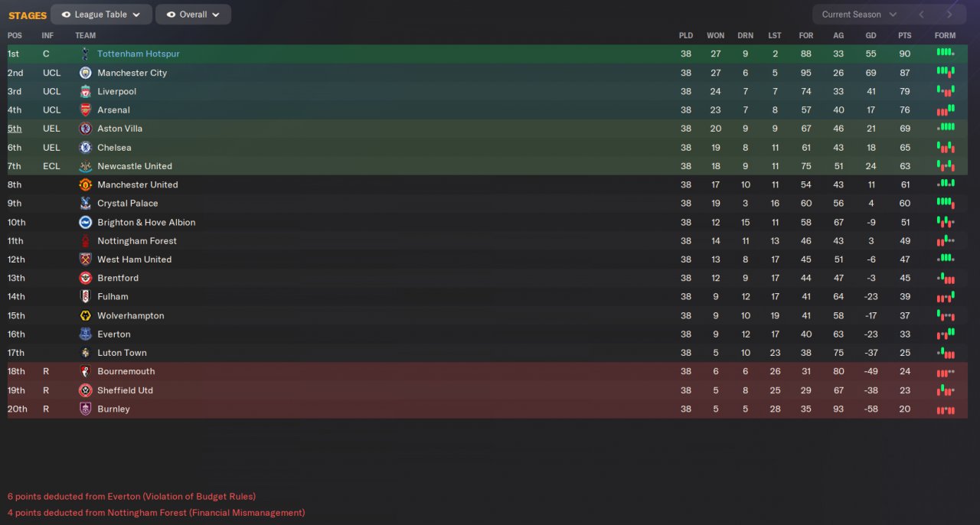
Task: Go to the previous season arrow
Action: point(921,15)
